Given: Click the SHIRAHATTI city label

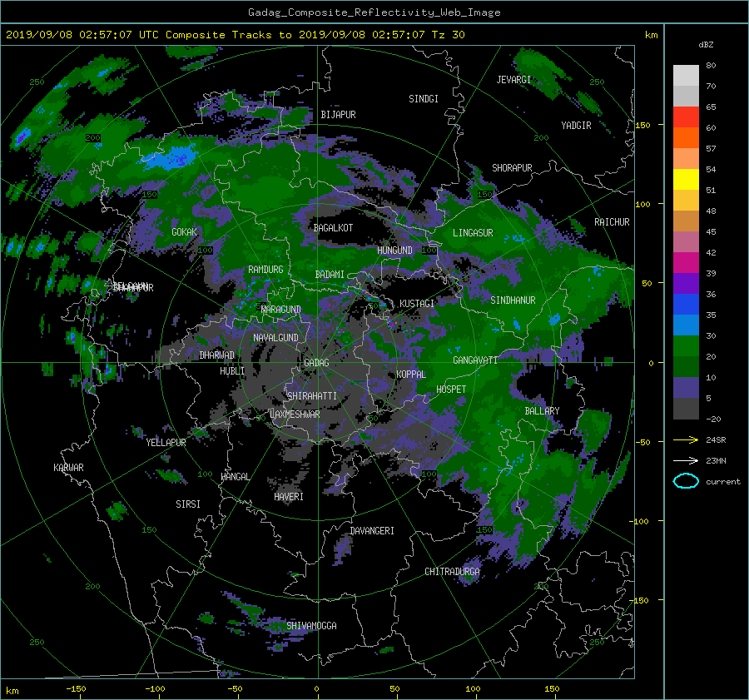Looking at the screenshot, I should (x=312, y=396).
